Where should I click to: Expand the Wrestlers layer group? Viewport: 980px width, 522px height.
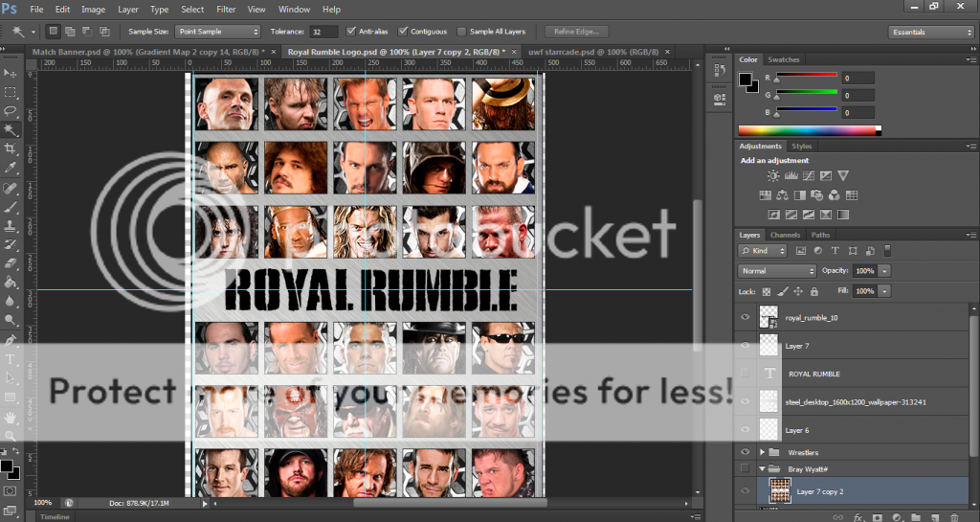coord(763,451)
